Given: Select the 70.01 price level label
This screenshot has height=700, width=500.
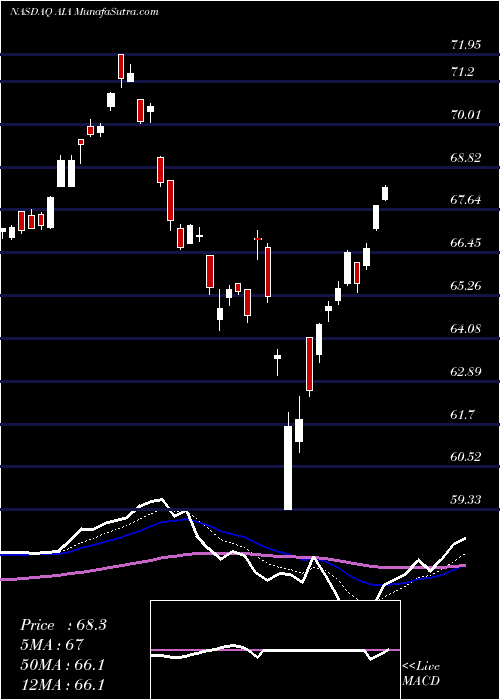Looking at the screenshot, I should coord(467,115).
